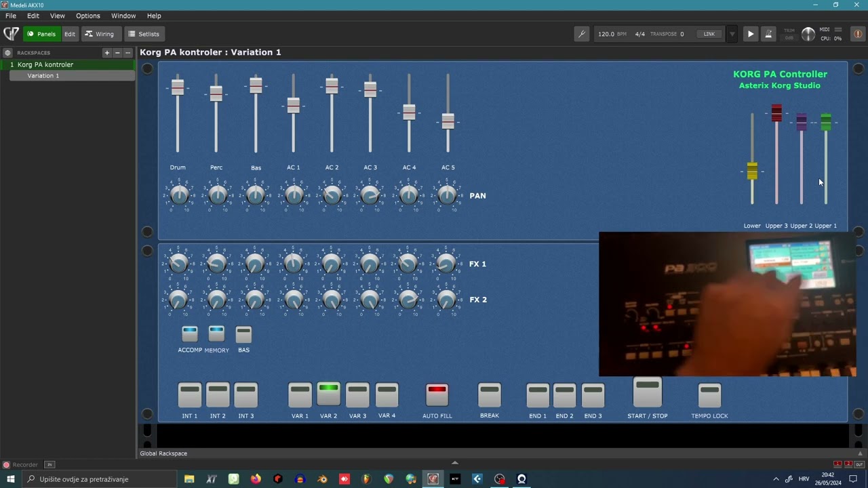The height and width of the screenshot is (488, 868).
Task: Hit the START / STOP button
Action: click(x=647, y=392)
